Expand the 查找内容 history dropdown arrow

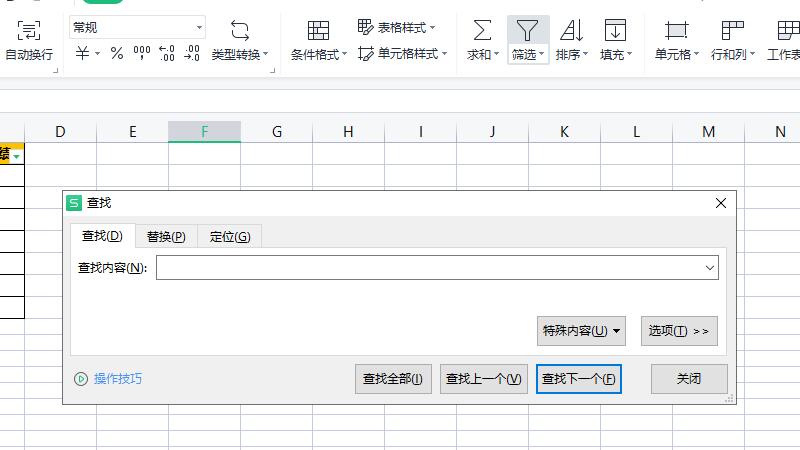coord(709,268)
